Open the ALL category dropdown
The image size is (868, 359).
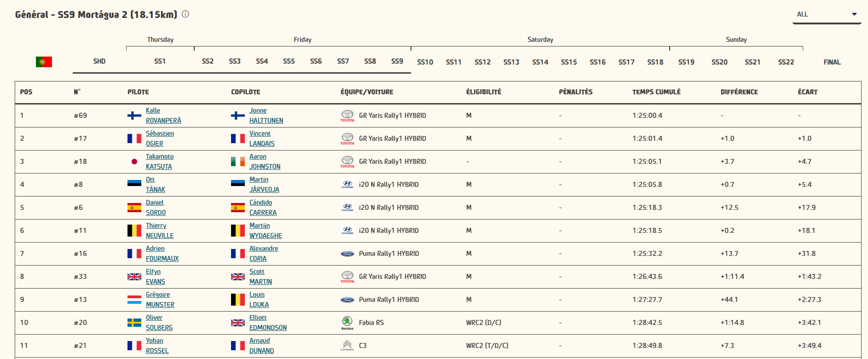coord(827,14)
